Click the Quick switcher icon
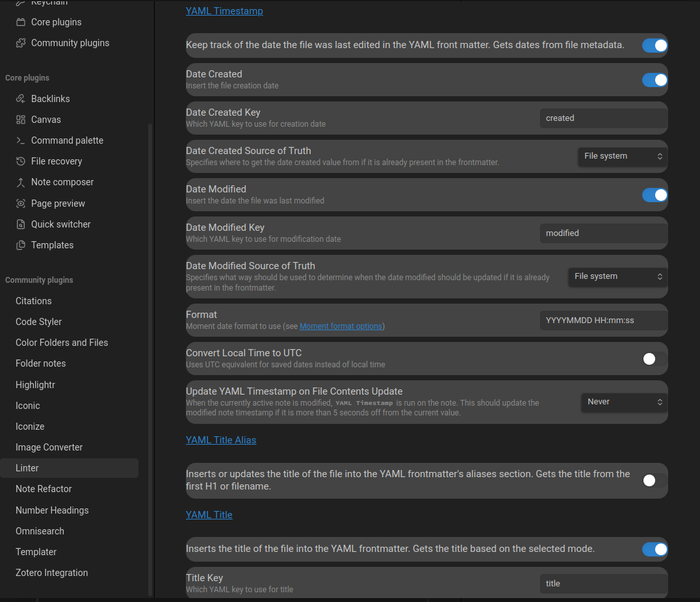This screenshot has height=602, width=700. click(x=21, y=224)
